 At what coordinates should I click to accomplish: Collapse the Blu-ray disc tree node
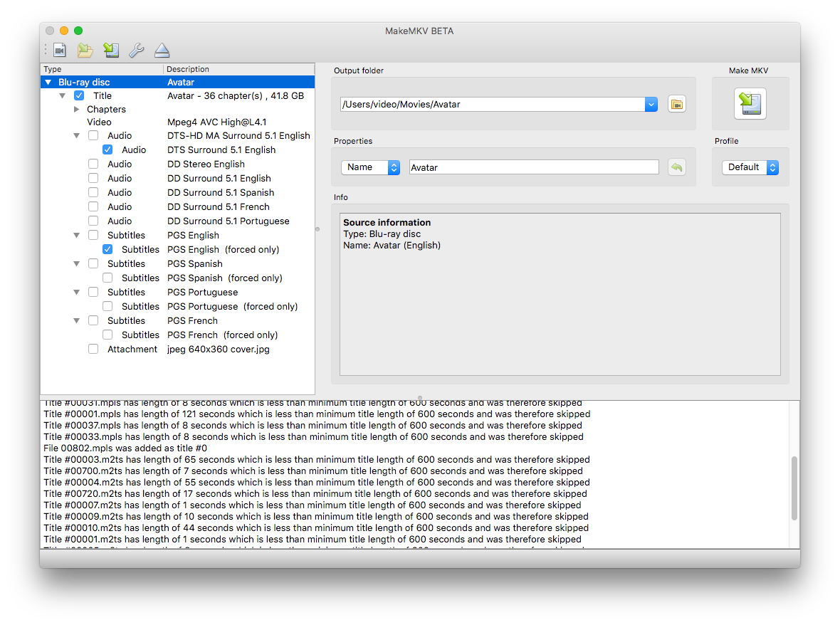pyautogui.click(x=48, y=82)
